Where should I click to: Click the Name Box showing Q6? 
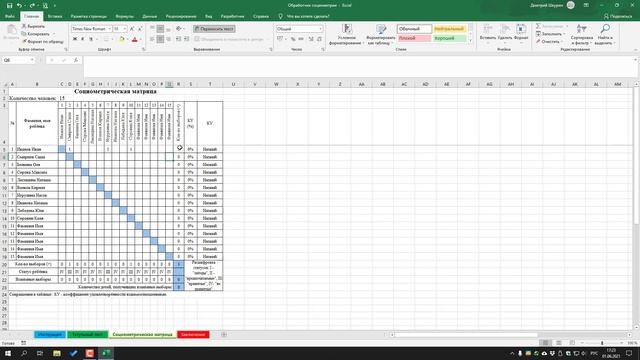[18, 60]
